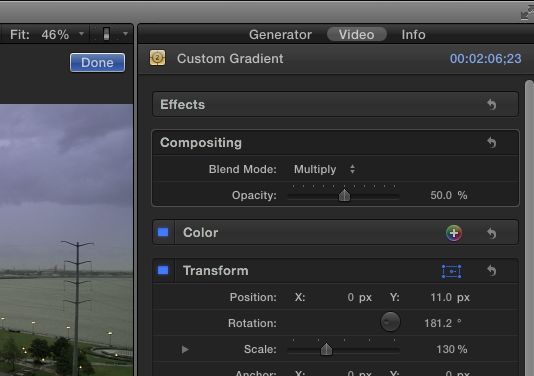Click the Rotation label

point(252,323)
